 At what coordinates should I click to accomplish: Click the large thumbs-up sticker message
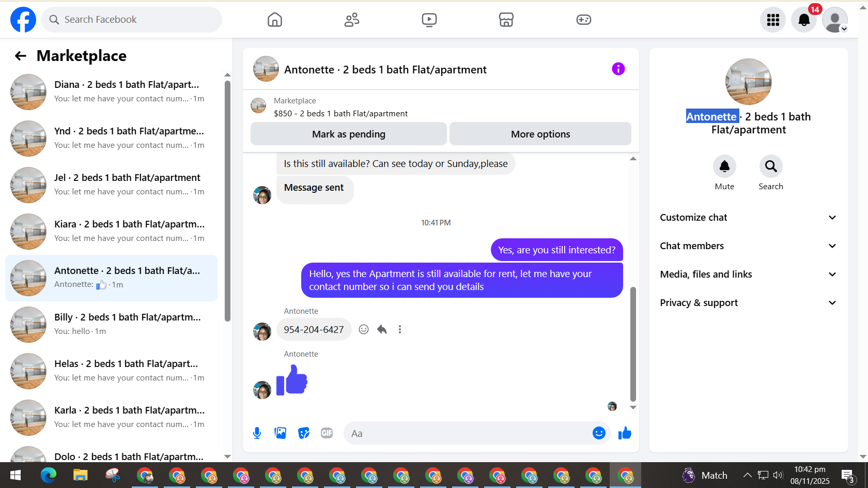[292, 380]
